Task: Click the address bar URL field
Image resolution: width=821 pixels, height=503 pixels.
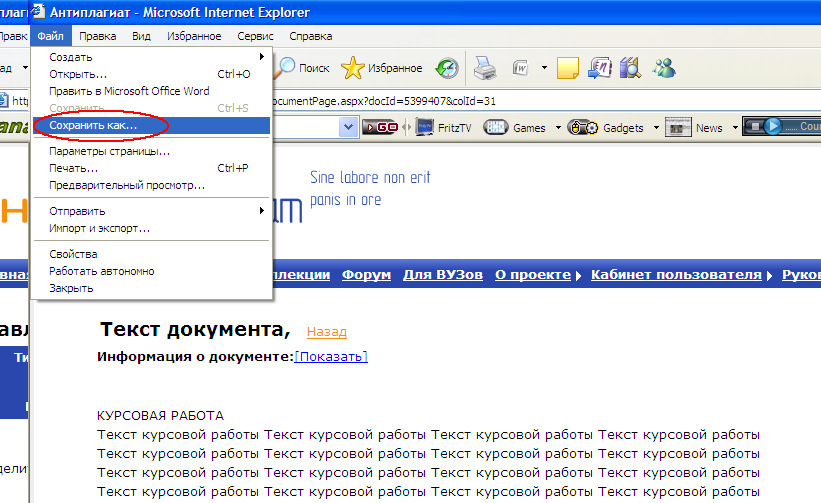Action: click(x=545, y=101)
